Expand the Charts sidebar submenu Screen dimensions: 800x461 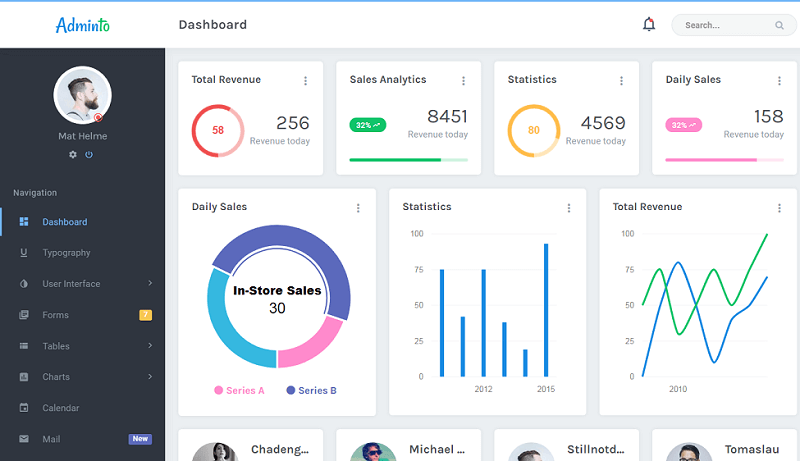83,377
